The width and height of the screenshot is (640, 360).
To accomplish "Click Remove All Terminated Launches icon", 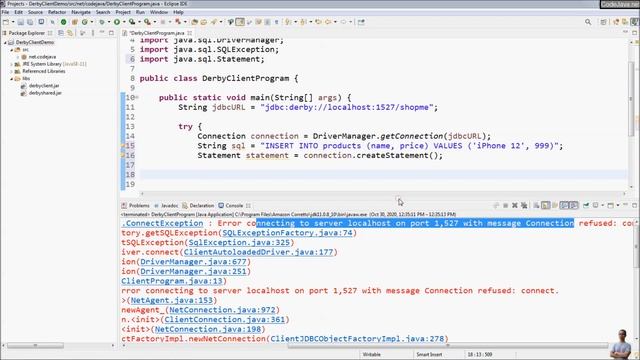I will (524, 205).
